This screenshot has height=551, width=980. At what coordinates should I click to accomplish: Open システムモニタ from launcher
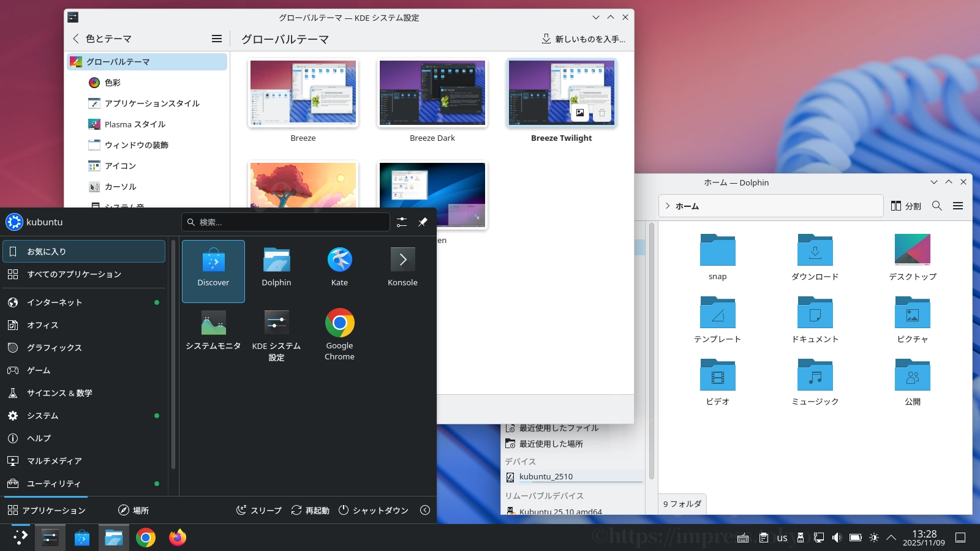pyautogui.click(x=213, y=335)
